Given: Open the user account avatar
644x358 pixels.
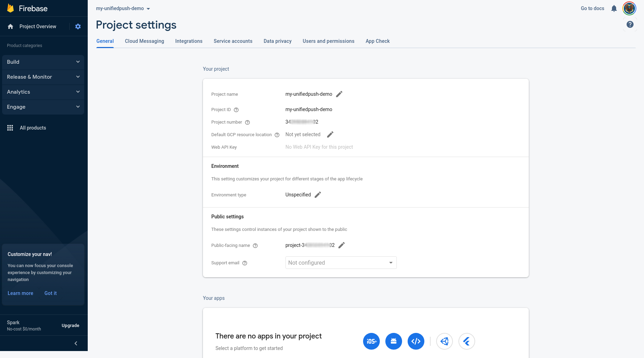Looking at the screenshot, I should (x=629, y=8).
